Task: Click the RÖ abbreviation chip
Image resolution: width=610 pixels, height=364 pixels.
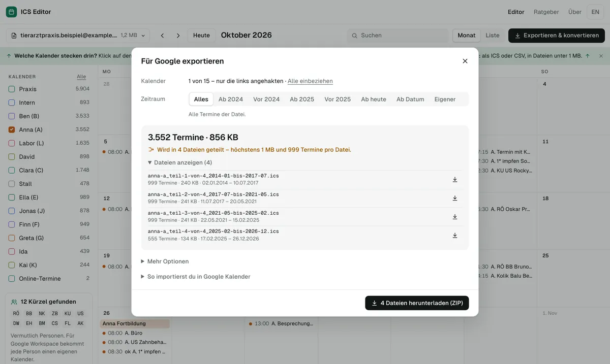Action: click(x=16, y=314)
